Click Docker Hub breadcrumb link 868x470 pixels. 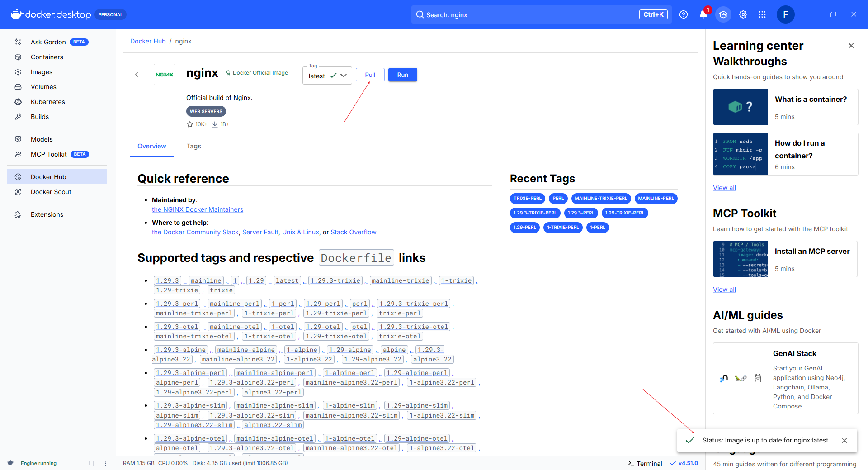pos(148,41)
